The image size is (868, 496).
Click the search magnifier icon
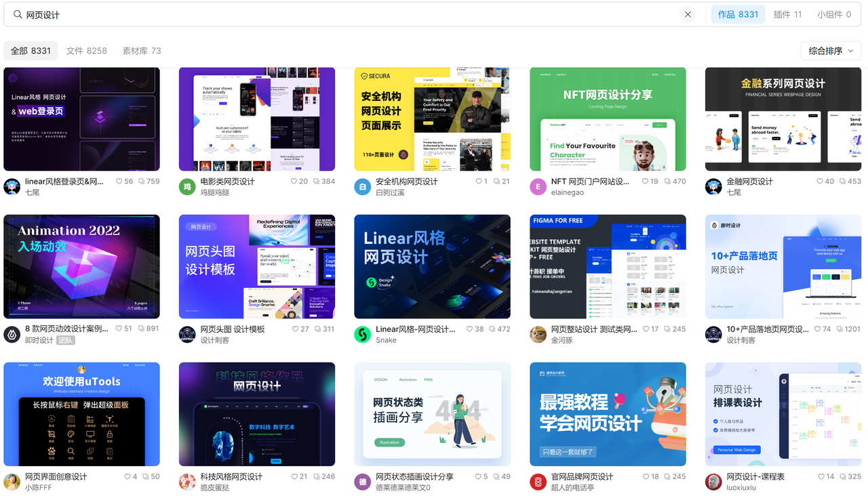pyautogui.click(x=18, y=14)
